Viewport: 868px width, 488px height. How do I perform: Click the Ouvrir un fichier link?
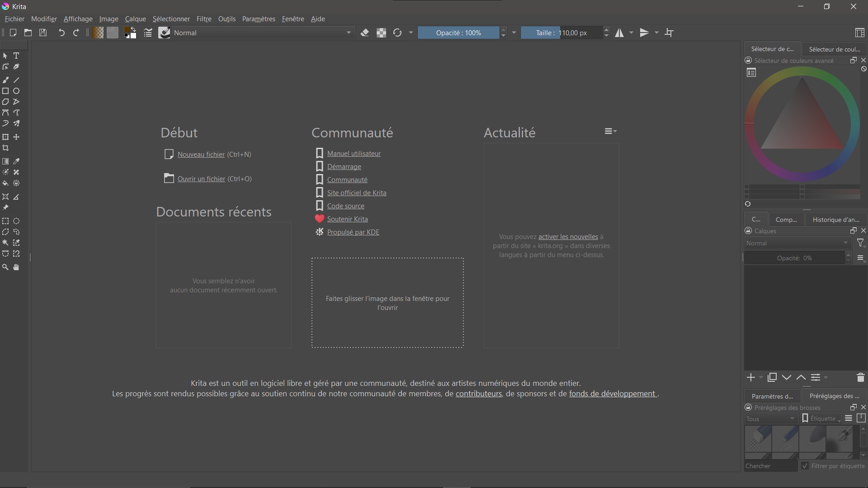pos(201,179)
